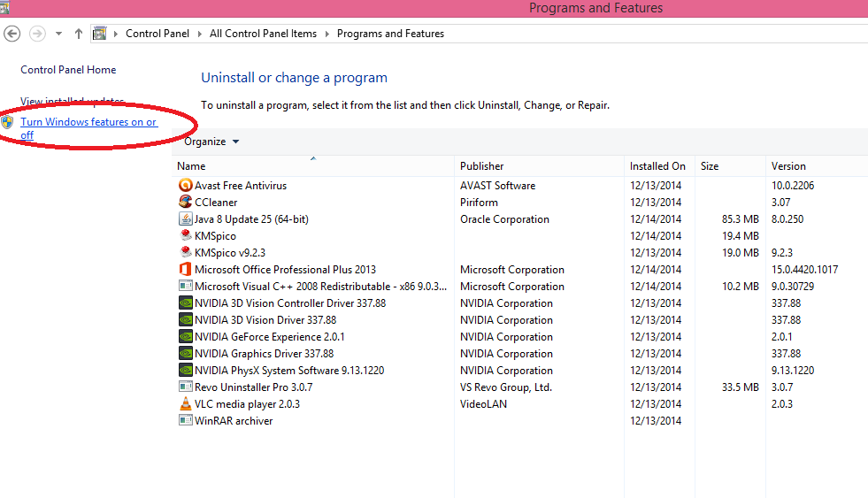Click the AVAST Software publisher cell
868x498 pixels.
[x=497, y=186]
